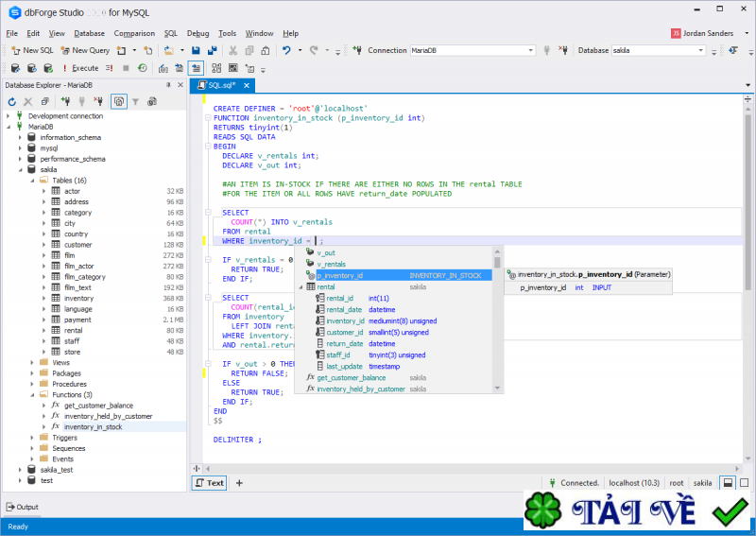Refresh the Database Explorer tree
The height and width of the screenshot is (536, 756).
tap(12, 101)
